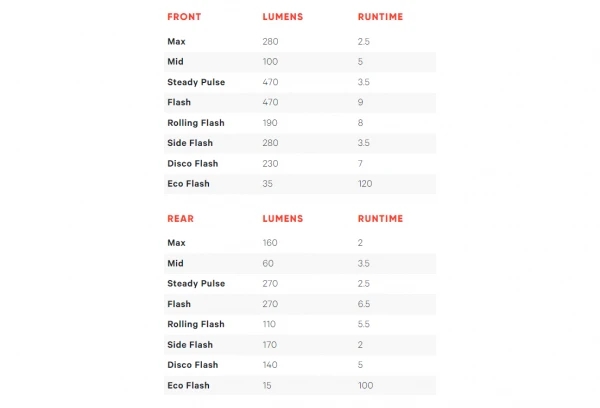The image size is (600, 408).
Task: Click the 100 runtime value for rear Eco Flash
Action: 365,385
